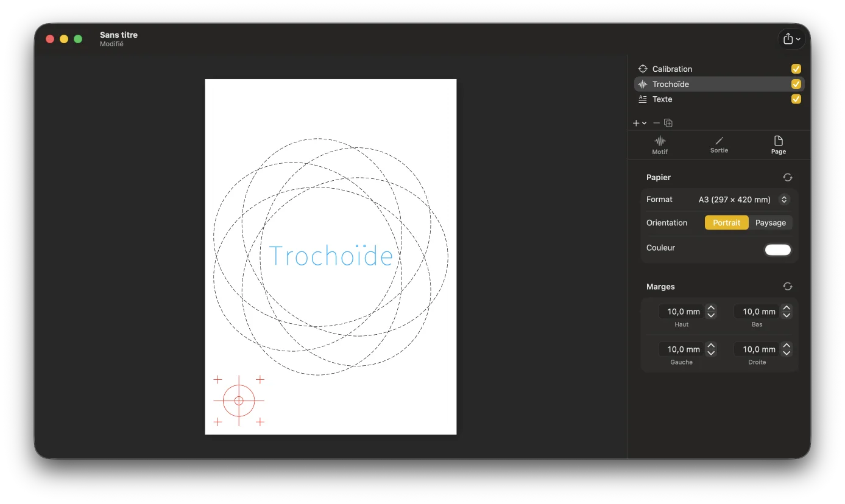This screenshot has width=845, height=504.
Task: Reset the Marges settings
Action: 788,286
